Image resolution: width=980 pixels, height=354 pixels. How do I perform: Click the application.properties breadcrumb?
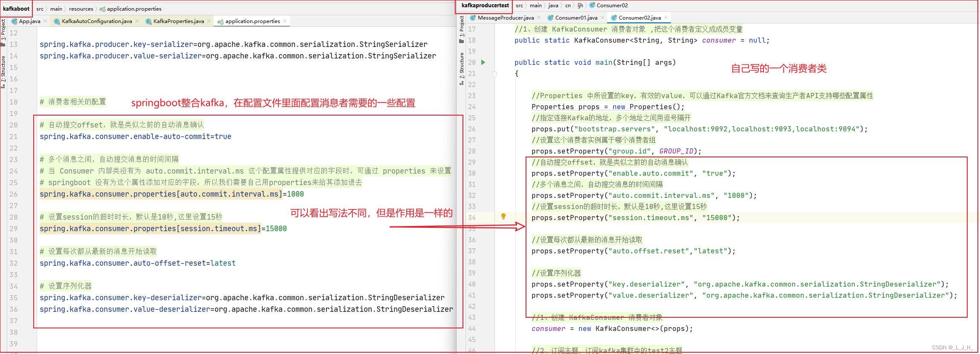[130, 9]
